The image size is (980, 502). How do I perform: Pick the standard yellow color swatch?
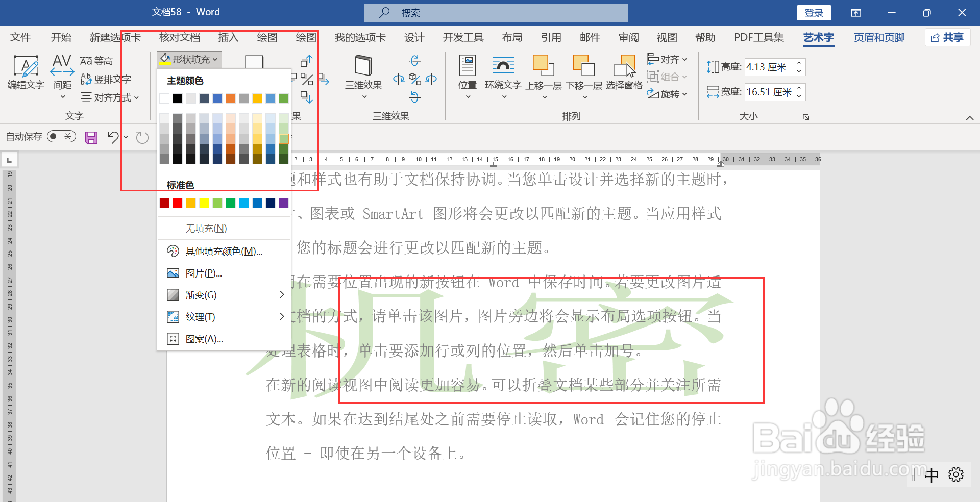204,203
